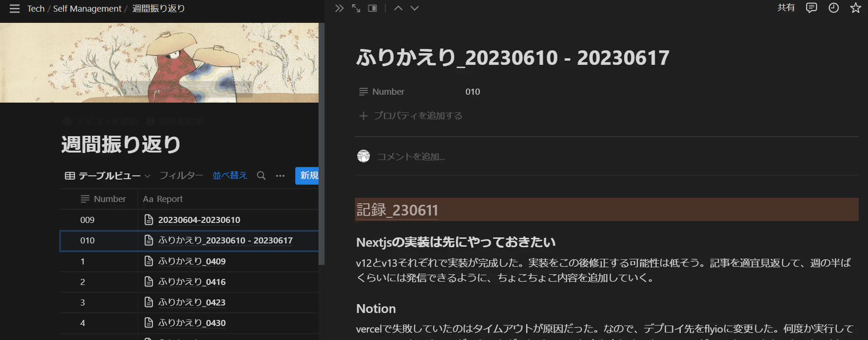Open comments panel icon in top bar

click(x=812, y=8)
